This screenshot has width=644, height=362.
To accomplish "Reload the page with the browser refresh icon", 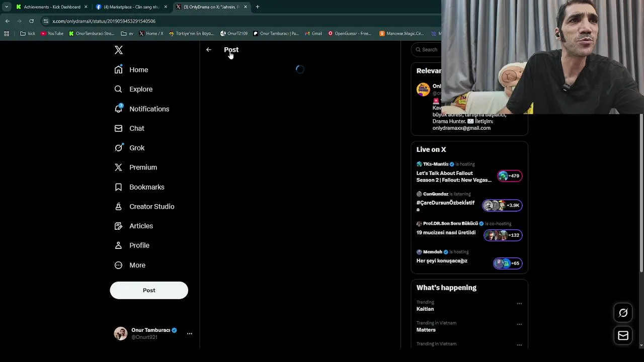I will (x=31, y=21).
